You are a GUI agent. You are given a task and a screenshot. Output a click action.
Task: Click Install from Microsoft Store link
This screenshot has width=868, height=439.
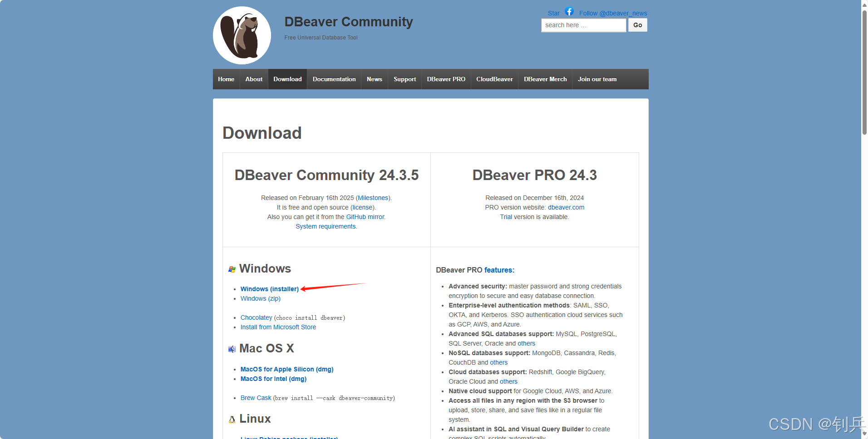pyautogui.click(x=278, y=327)
